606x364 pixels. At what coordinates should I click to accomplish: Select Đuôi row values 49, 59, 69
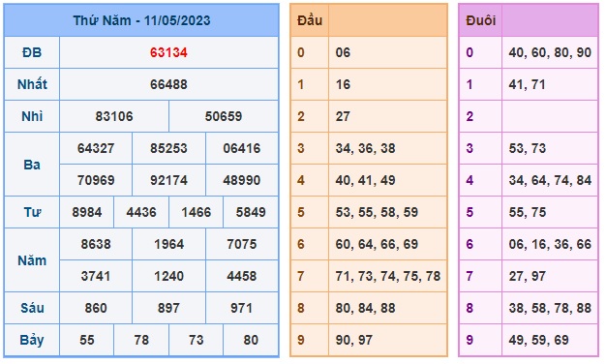pos(538,340)
